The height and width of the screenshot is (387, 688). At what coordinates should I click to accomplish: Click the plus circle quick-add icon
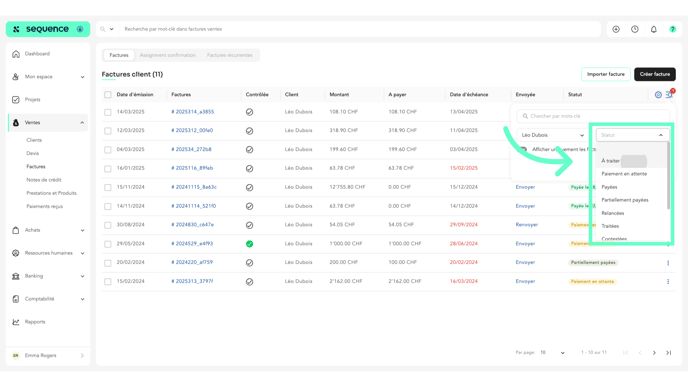pyautogui.click(x=616, y=29)
